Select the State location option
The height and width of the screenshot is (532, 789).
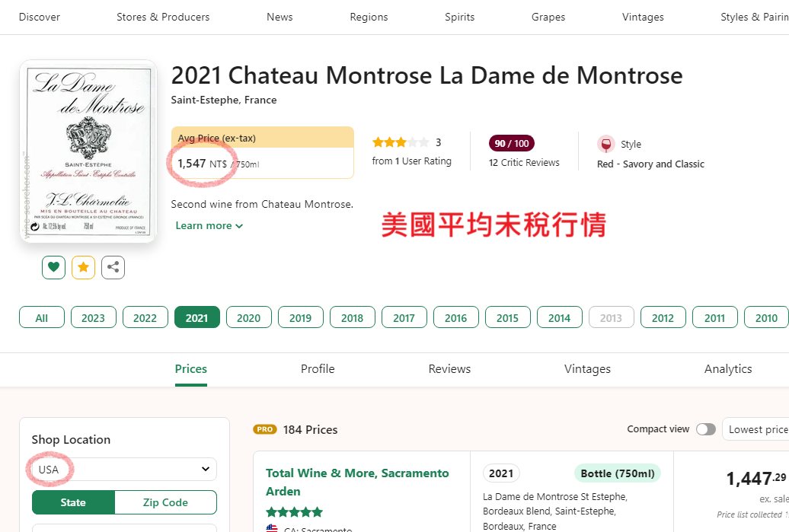[x=73, y=502]
